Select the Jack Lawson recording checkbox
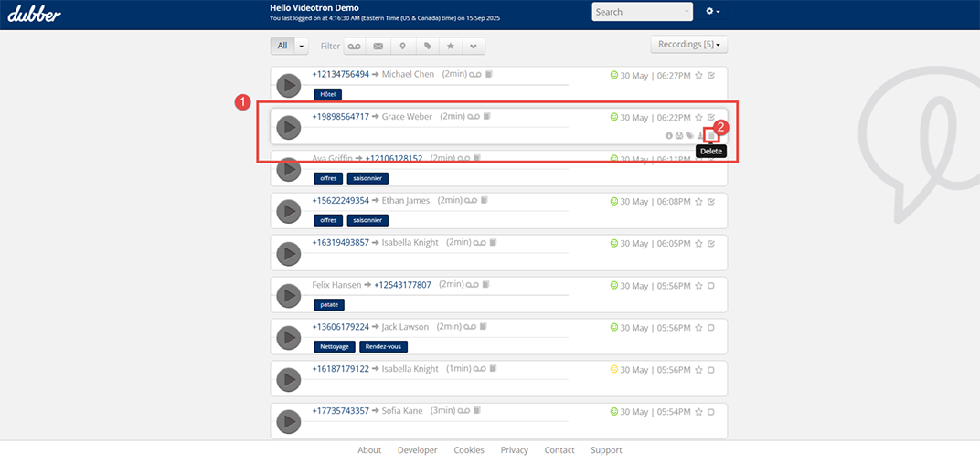 pos(711,328)
